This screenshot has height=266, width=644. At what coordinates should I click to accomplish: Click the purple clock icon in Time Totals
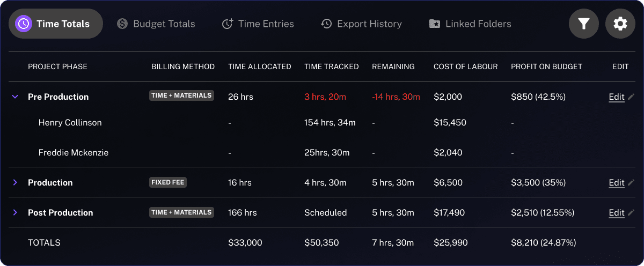click(23, 24)
